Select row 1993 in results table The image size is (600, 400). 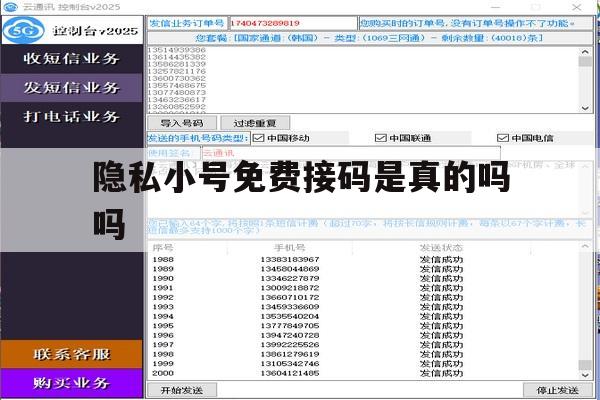click(163, 307)
